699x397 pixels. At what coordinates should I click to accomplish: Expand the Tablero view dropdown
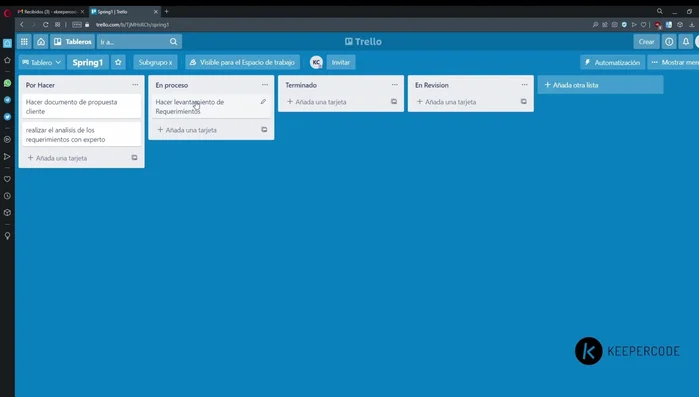(41, 62)
